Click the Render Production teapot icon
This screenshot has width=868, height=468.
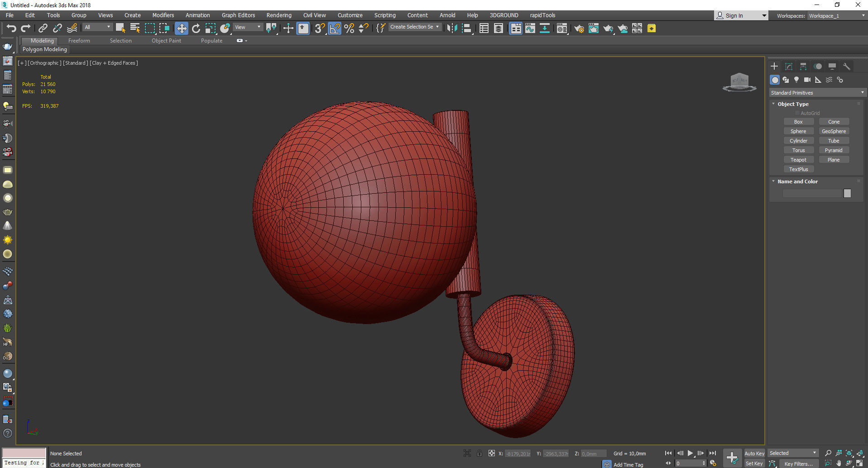point(608,29)
